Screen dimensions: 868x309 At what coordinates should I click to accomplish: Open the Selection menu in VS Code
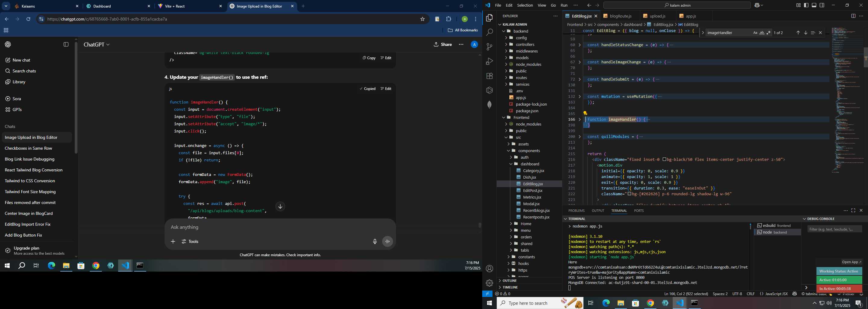click(x=525, y=5)
